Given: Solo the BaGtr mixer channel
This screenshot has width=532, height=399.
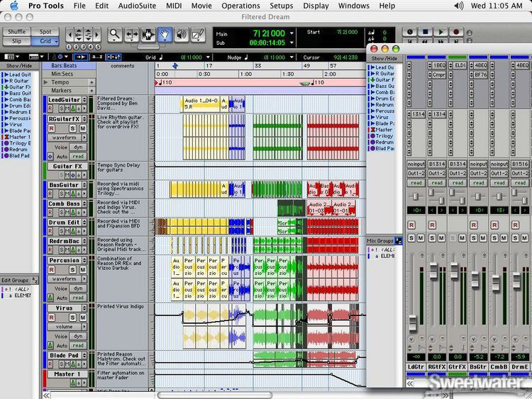Looking at the screenshot, I should tap(474, 238).
